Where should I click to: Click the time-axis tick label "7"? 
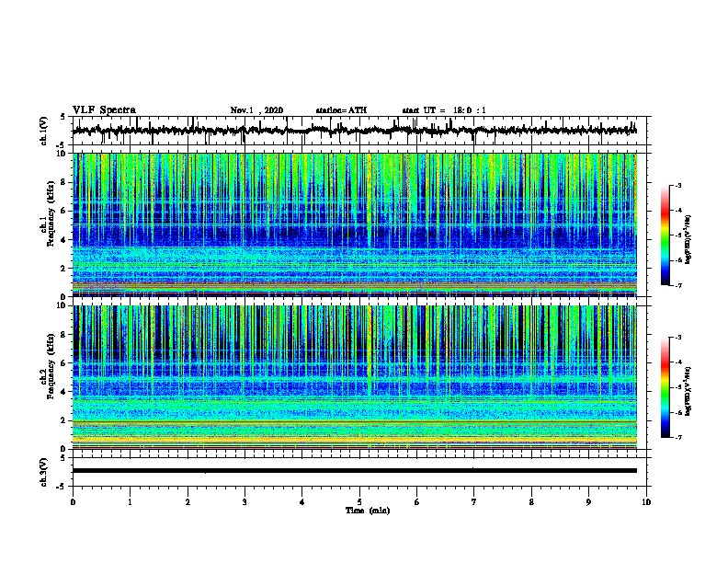pos(474,502)
